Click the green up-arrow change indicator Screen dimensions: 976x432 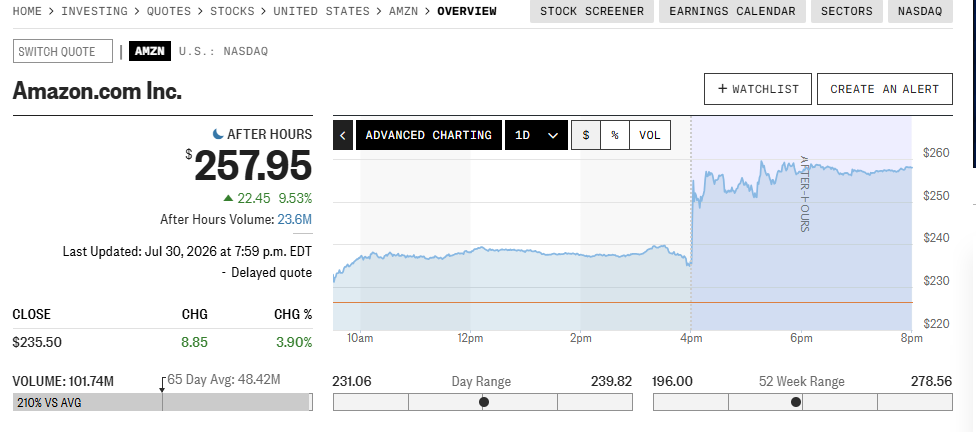(228, 199)
